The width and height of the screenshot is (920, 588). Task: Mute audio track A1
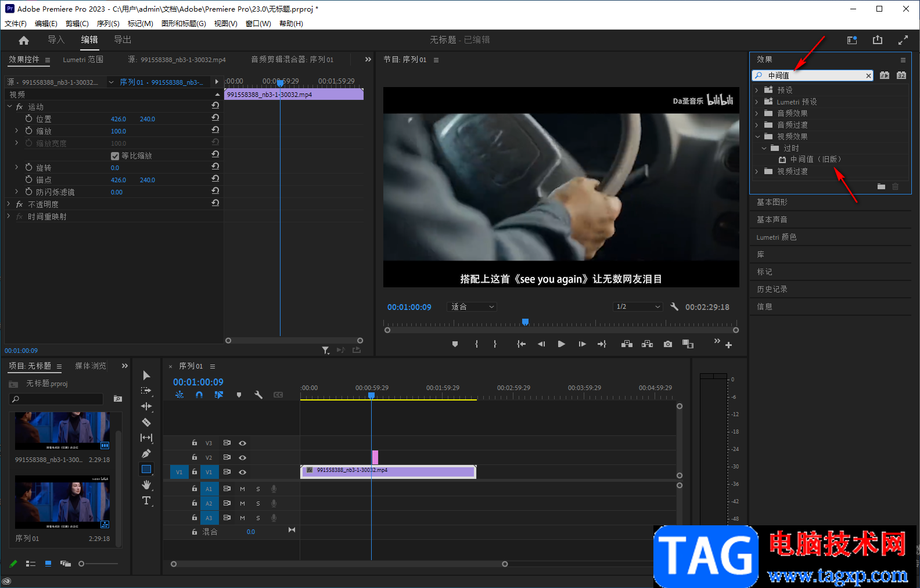pyautogui.click(x=242, y=489)
